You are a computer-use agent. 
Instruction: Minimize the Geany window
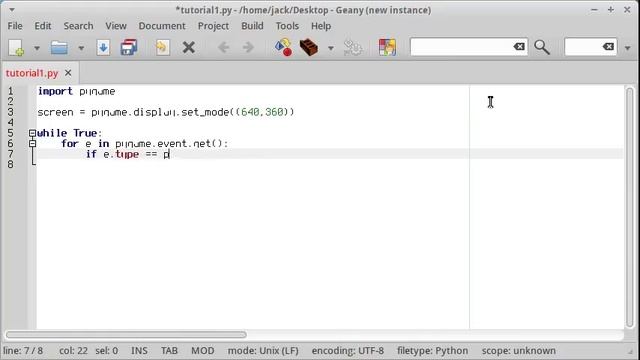[x=594, y=10]
